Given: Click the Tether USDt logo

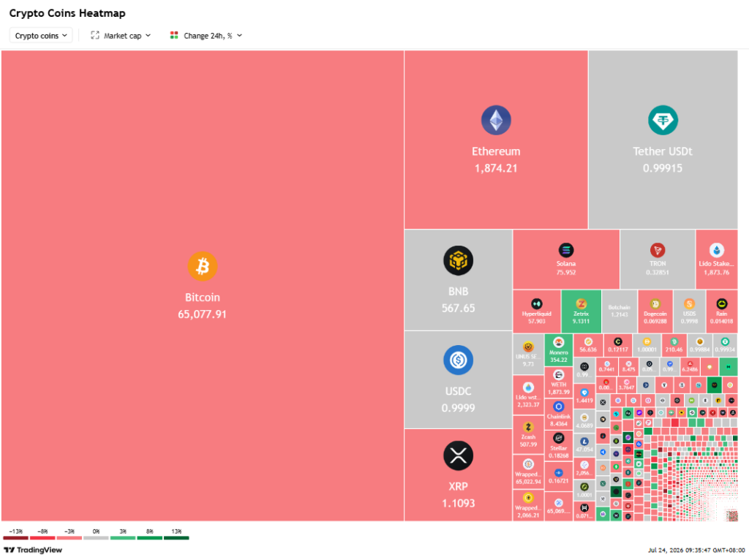Looking at the screenshot, I should (x=663, y=120).
